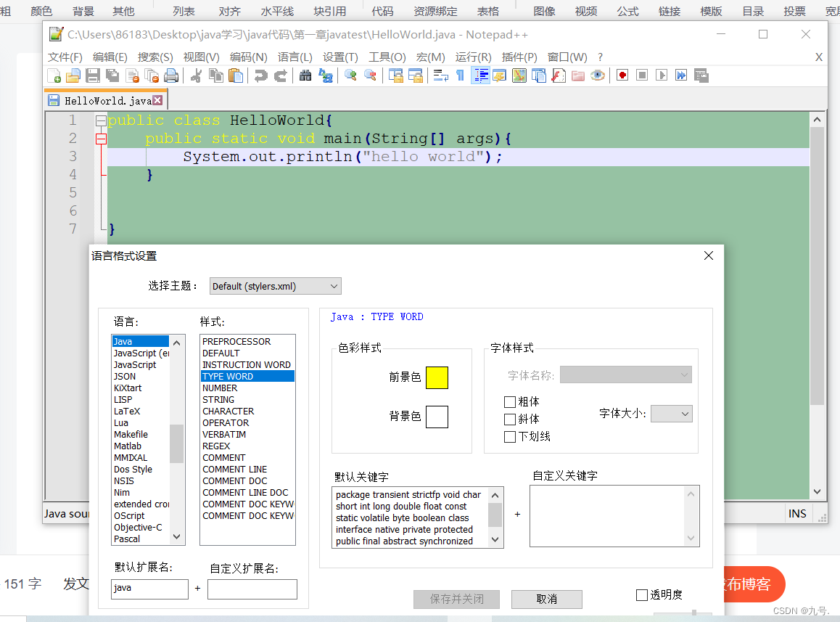Open the 字体大小 font size dropdown
This screenshot has height=622, width=840.
671,414
